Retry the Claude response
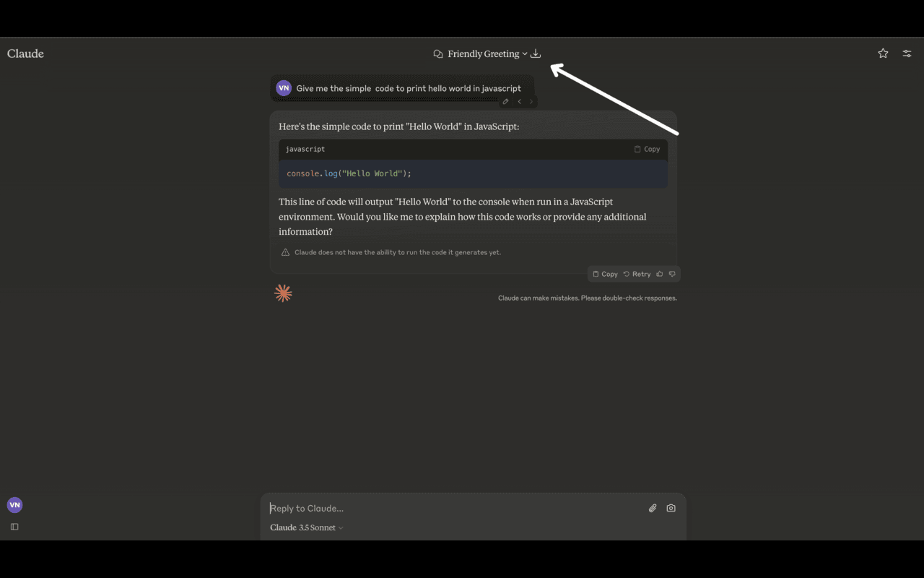The height and width of the screenshot is (578, 924). [637, 274]
